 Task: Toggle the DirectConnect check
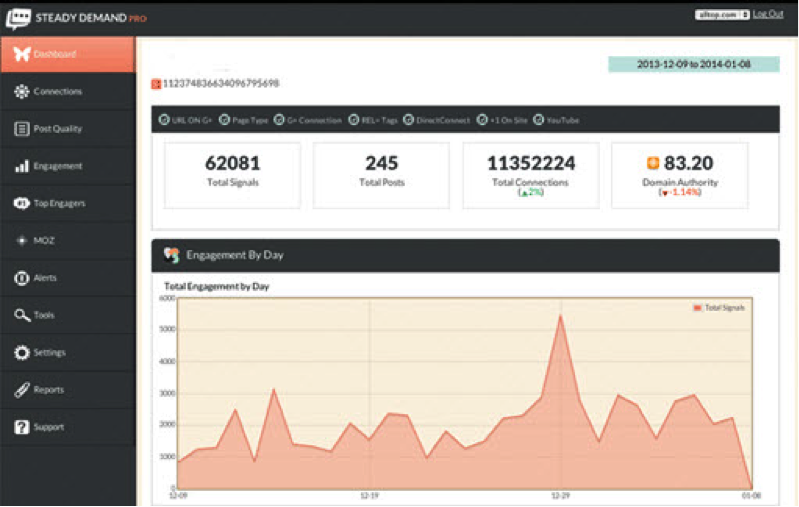point(408,120)
